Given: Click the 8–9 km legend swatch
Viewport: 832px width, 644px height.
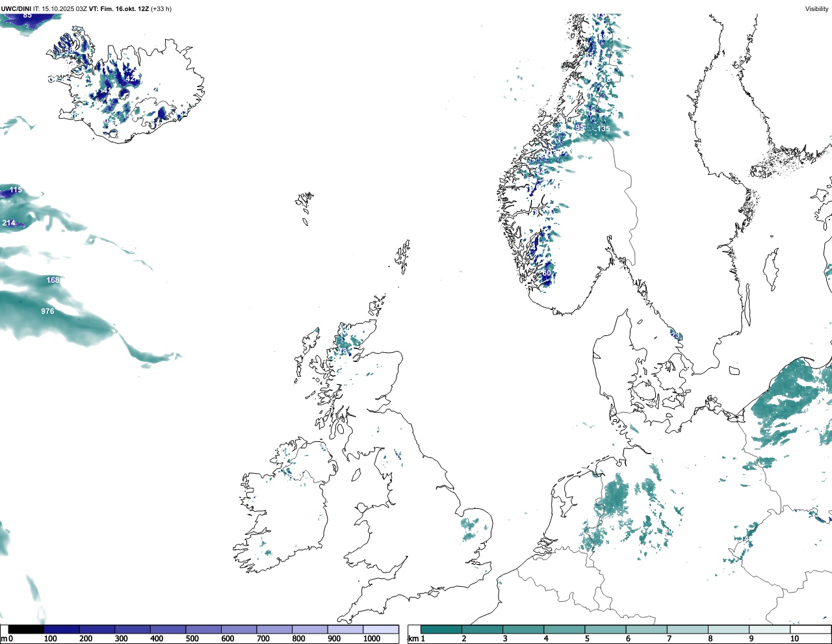Looking at the screenshot, I should [728, 629].
